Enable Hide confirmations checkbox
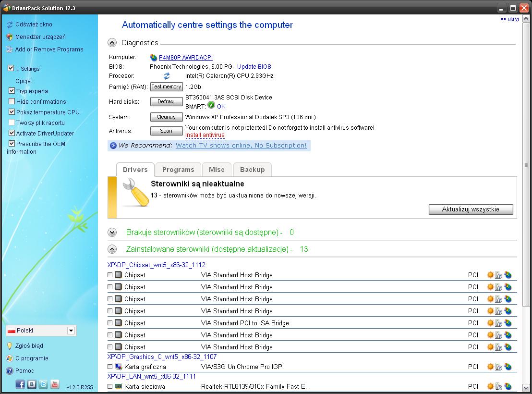The image size is (532, 394). pyautogui.click(x=12, y=101)
